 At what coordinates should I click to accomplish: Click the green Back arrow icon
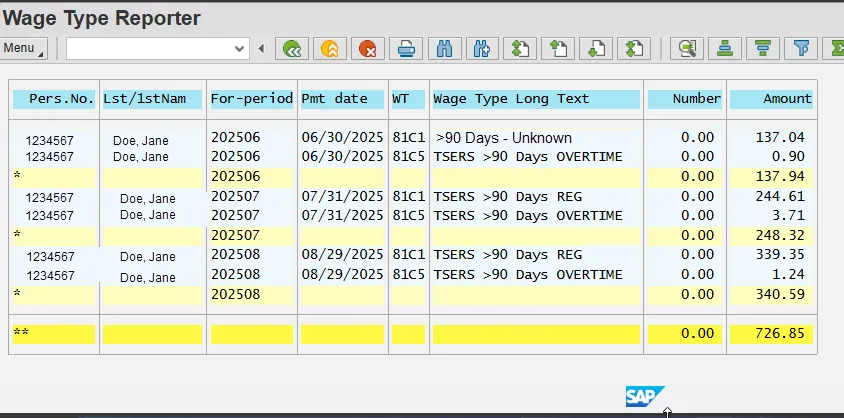(x=292, y=48)
